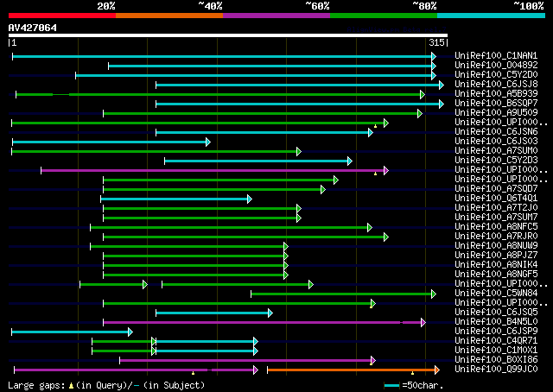
Task: Click the cyan alignment bar for C1NAN1
Action: tap(225, 56)
